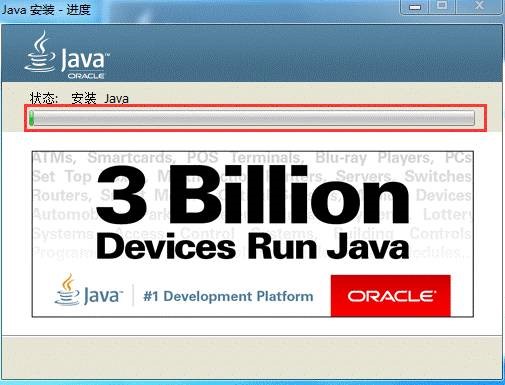Click the red ORACLE logo in banner

pyautogui.click(x=390, y=295)
